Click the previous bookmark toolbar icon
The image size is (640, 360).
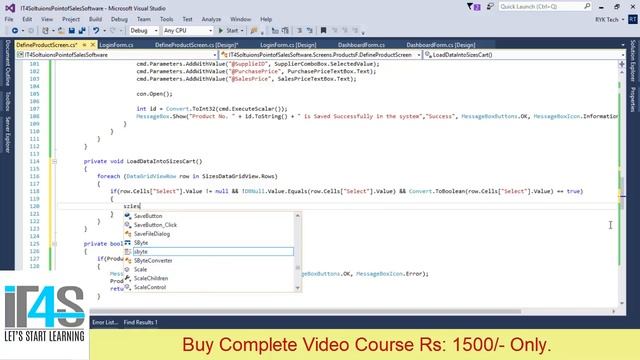click(x=335, y=31)
